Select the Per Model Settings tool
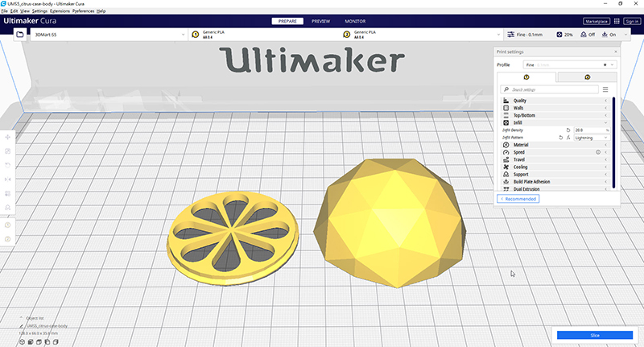Viewport: 644px width, 347px height. click(x=7, y=193)
